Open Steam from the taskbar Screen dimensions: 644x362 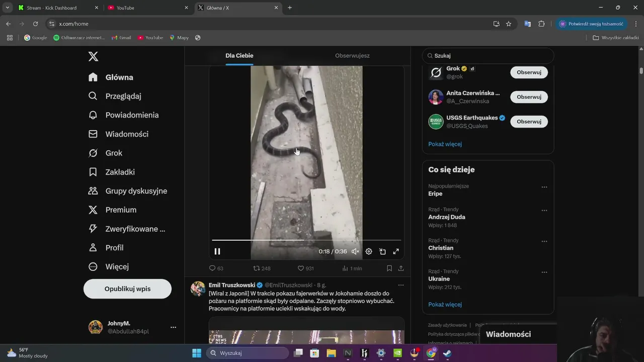tap(447, 353)
